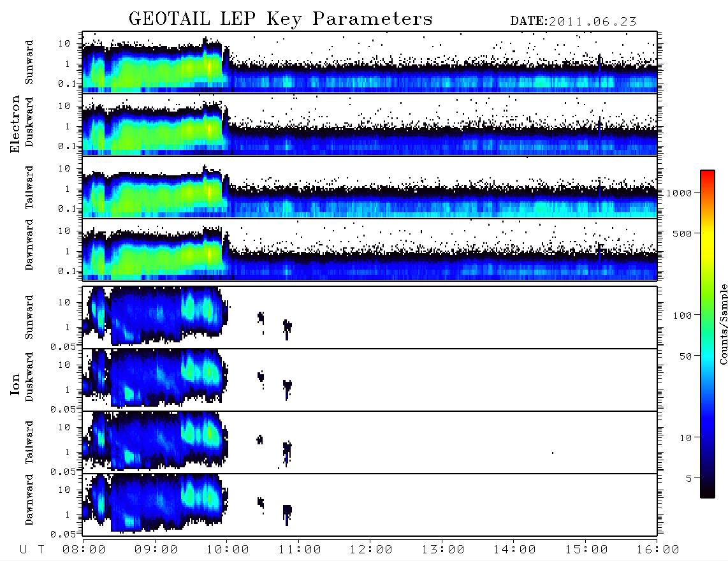Select the Electron "Sunward" axis label
Screen dimensions: 728x561
(x=29, y=62)
